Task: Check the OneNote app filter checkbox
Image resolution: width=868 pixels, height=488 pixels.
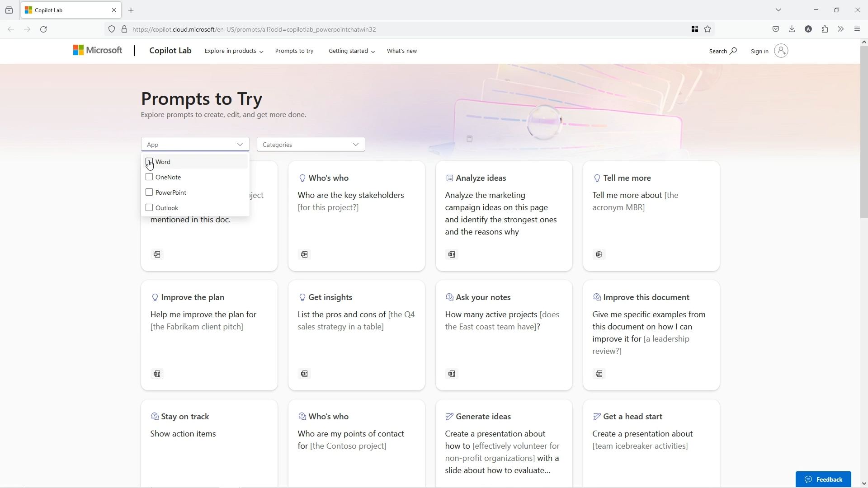Action: pyautogui.click(x=149, y=177)
